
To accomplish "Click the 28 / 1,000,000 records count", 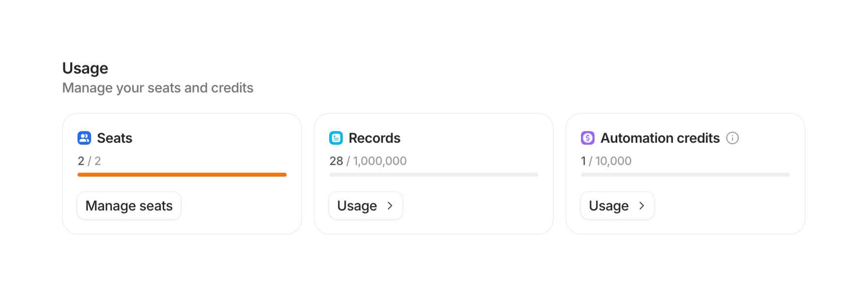I will pyautogui.click(x=368, y=161).
